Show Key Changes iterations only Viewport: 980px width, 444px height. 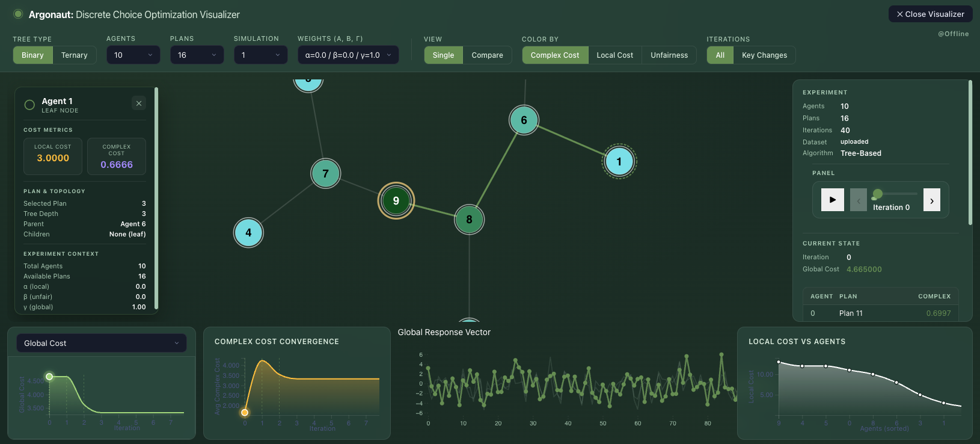pyautogui.click(x=765, y=55)
